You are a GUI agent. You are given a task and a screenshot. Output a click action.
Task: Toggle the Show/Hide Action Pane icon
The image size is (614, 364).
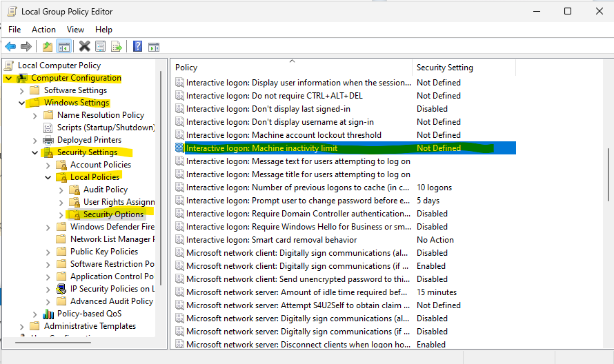[154, 47]
